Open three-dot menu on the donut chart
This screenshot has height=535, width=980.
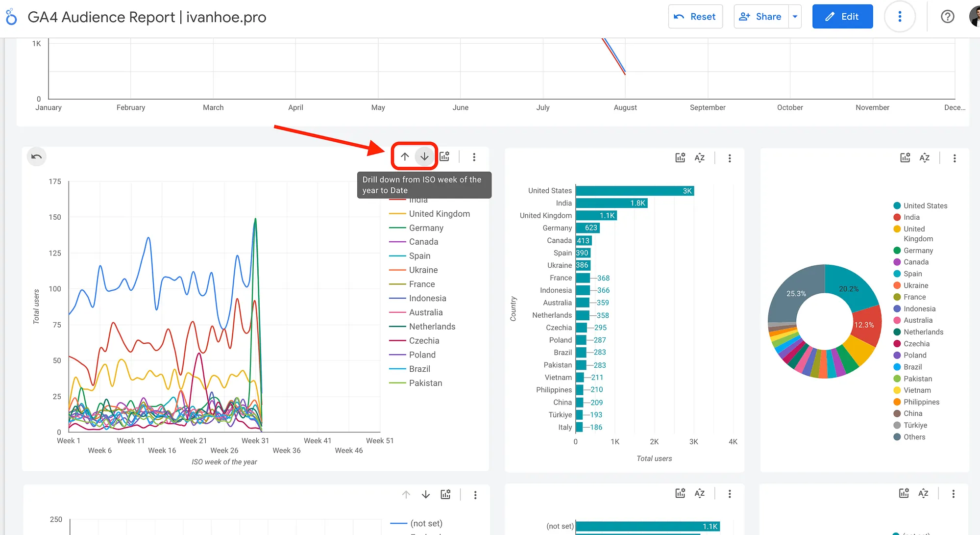(x=955, y=158)
